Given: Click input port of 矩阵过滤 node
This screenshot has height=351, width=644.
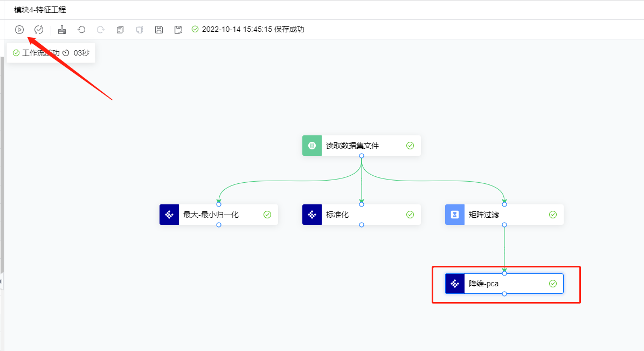Looking at the screenshot, I should (504, 204).
